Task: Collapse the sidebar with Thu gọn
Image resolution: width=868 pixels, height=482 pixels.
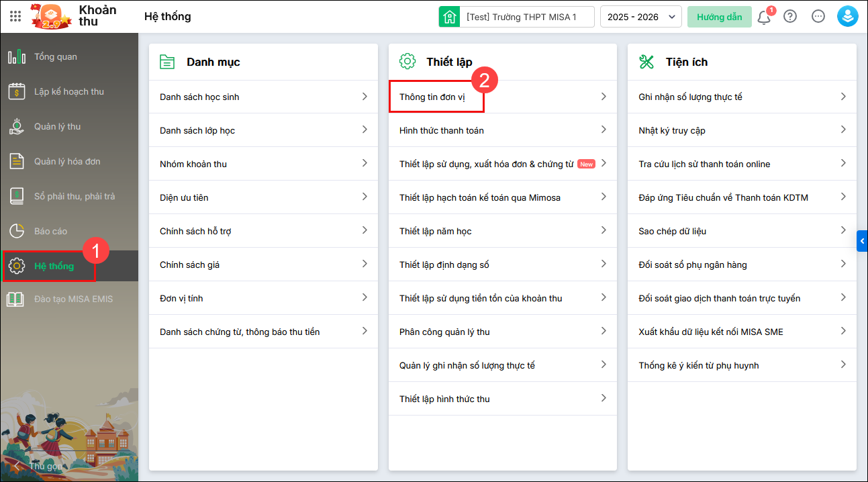Action: pos(39,466)
